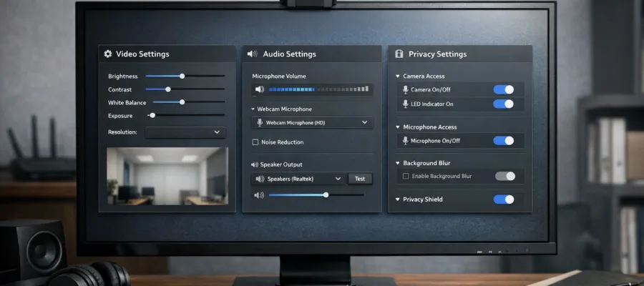Open the Webcam Microphone (HD) dropdown
This screenshot has width=644, height=286.
point(312,122)
